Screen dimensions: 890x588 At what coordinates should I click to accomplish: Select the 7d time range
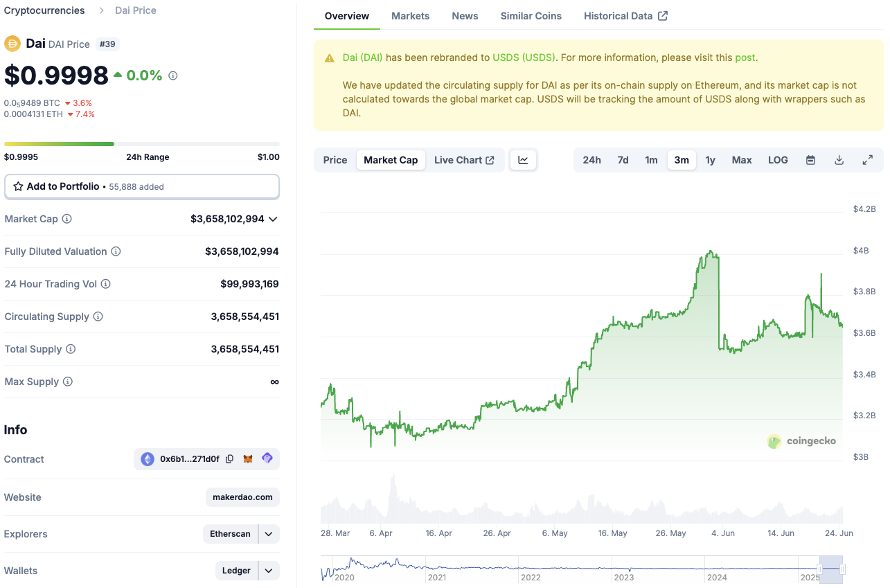pyautogui.click(x=623, y=160)
